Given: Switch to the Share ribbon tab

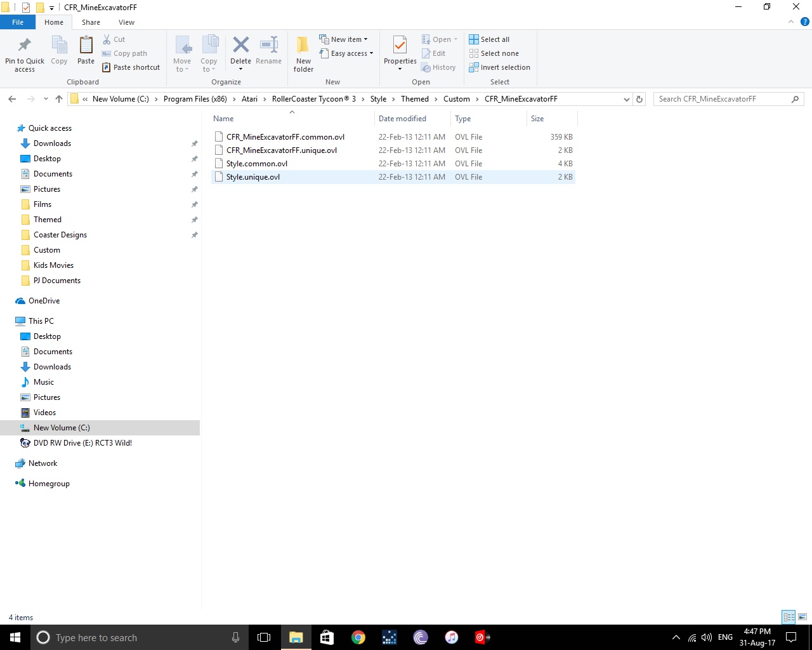Looking at the screenshot, I should pyautogui.click(x=91, y=22).
